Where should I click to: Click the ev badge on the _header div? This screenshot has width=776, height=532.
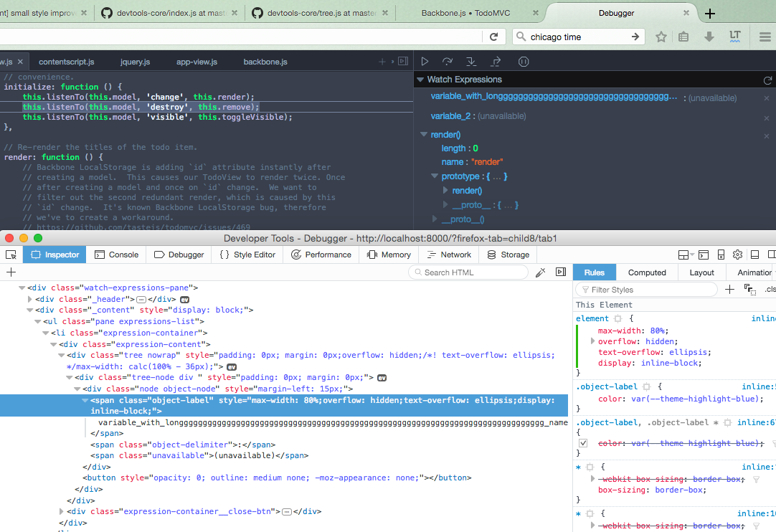click(x=184, y=300)
